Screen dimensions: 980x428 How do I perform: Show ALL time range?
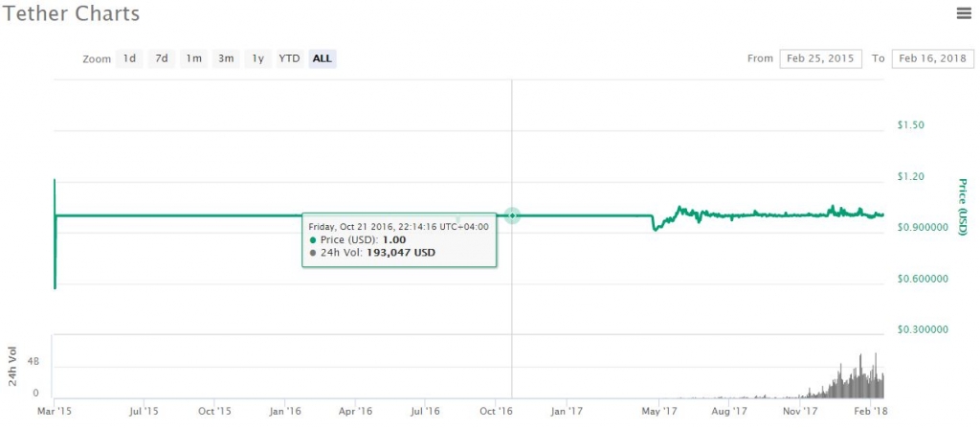[323, 58]
